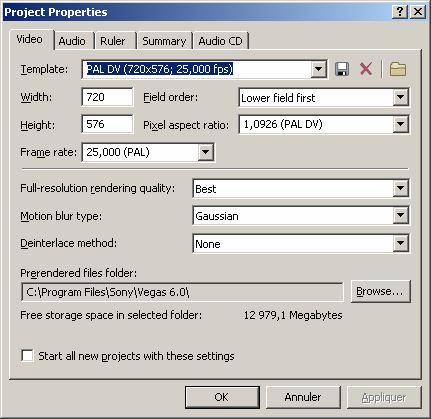The image size is (431, 419).
Task: Click the title bar help question mark button
Action: [x=400, y=12]
